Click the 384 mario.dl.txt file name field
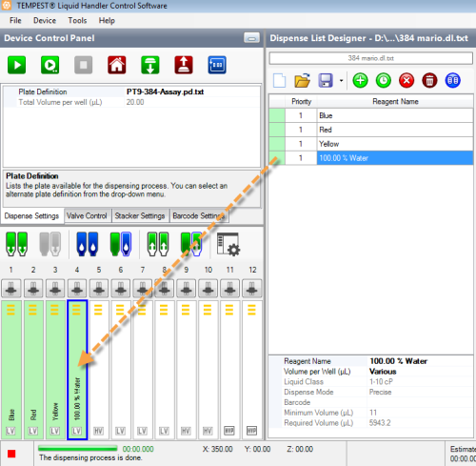The height and width of the screenshot is (466, 476). tap(370, 58)
